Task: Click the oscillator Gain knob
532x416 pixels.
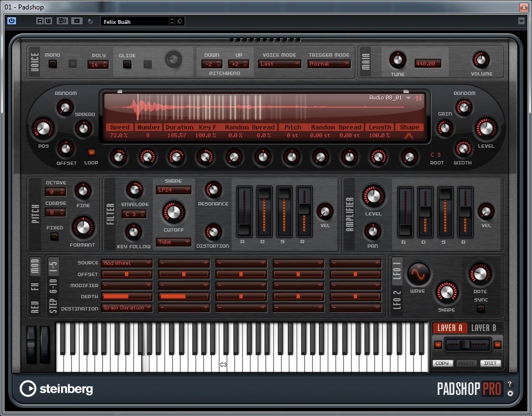Action: (444, 129)
